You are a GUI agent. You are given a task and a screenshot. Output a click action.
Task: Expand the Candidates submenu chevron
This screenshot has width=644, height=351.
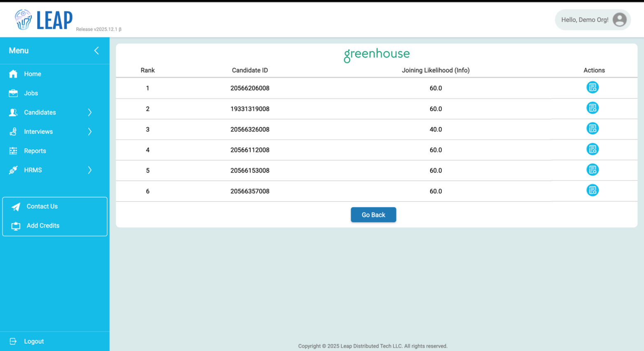(x=90, y=113)
